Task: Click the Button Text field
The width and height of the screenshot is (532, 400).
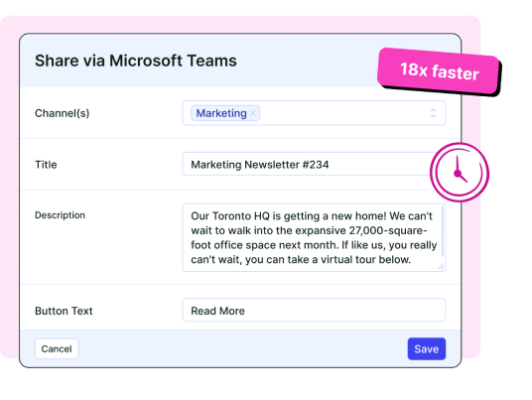Action: pyautogui.click(x=314, y=310)
